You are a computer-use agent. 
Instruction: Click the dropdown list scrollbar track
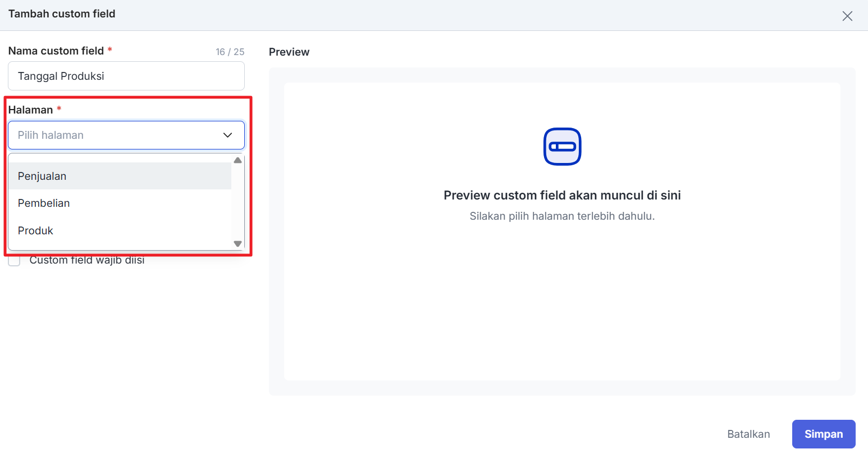click(x=238, y=202)
